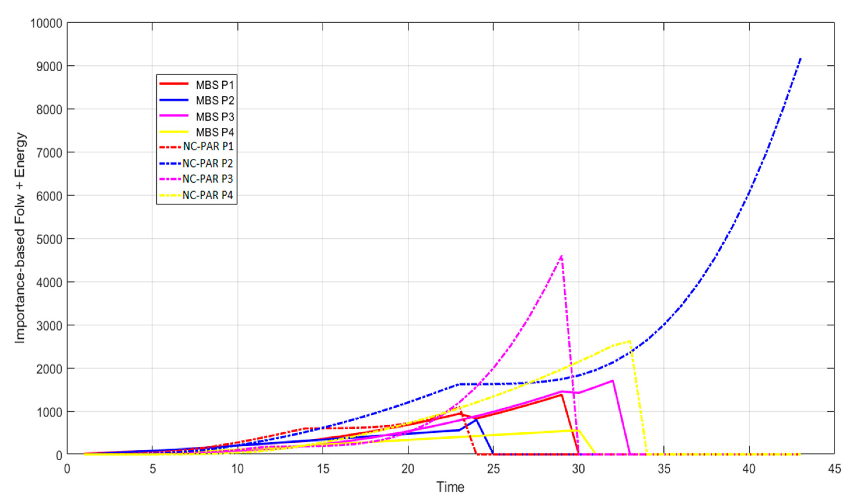Click the yellow solid line sample in legend
This screenshot has width=853, height=504.
(174, 132)
